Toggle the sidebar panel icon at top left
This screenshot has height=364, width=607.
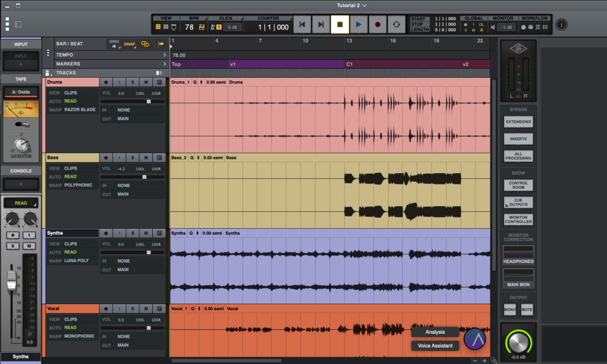coord(18,24)
